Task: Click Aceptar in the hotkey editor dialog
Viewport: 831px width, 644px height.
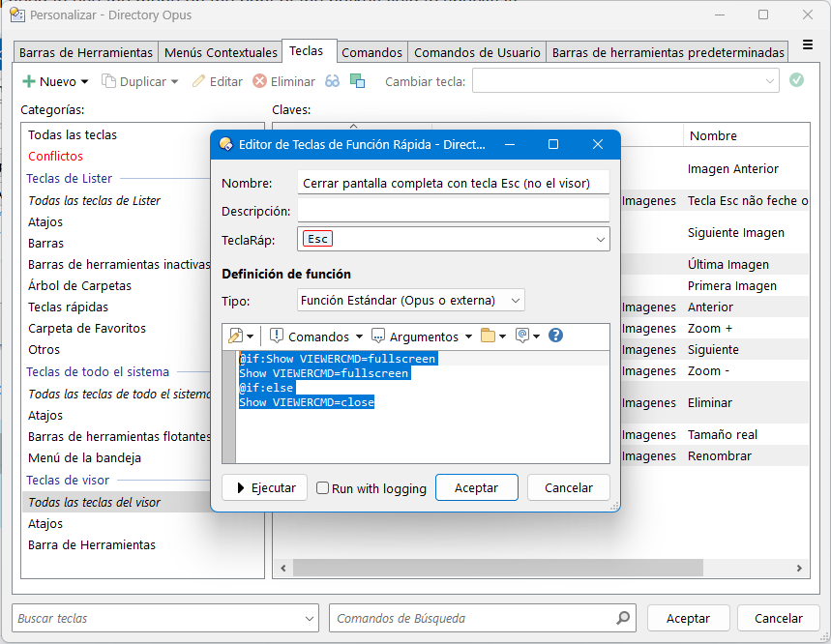Action: tap(477, 487)
